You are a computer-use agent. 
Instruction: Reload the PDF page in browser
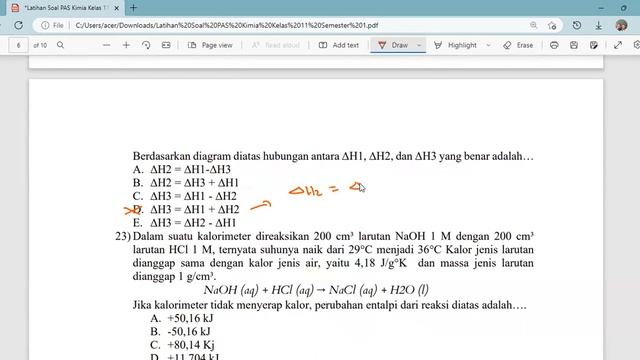click(18, 25)
